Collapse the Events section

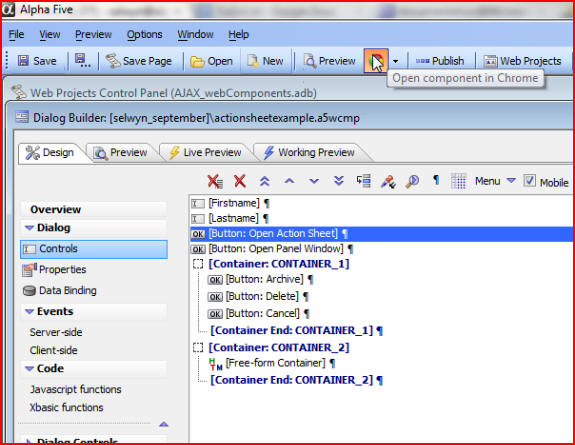29,311
